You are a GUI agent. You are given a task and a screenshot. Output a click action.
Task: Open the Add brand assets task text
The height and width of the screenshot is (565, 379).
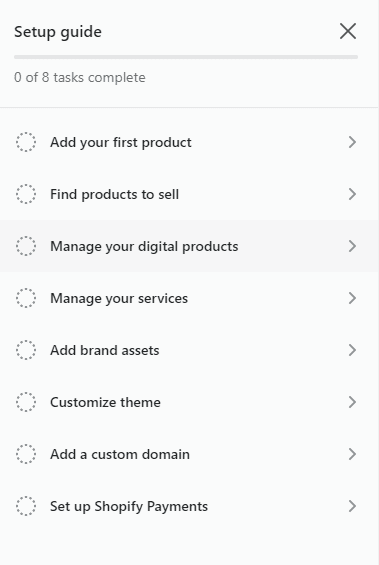coord(104,350)
